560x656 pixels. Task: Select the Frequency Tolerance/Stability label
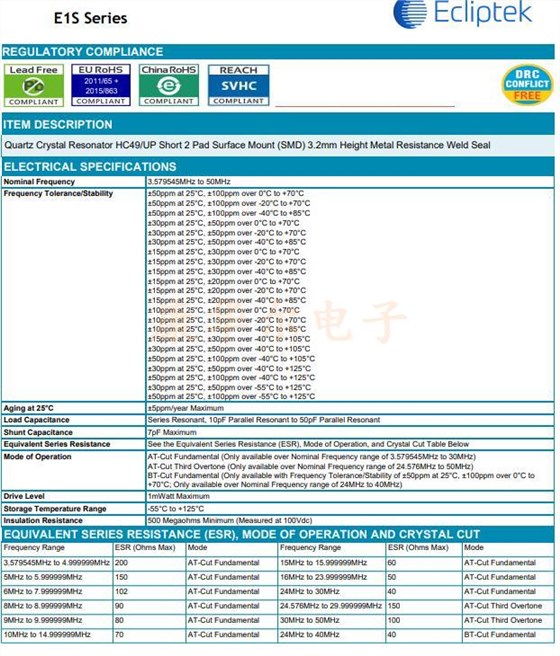click(x=58, y=193)
